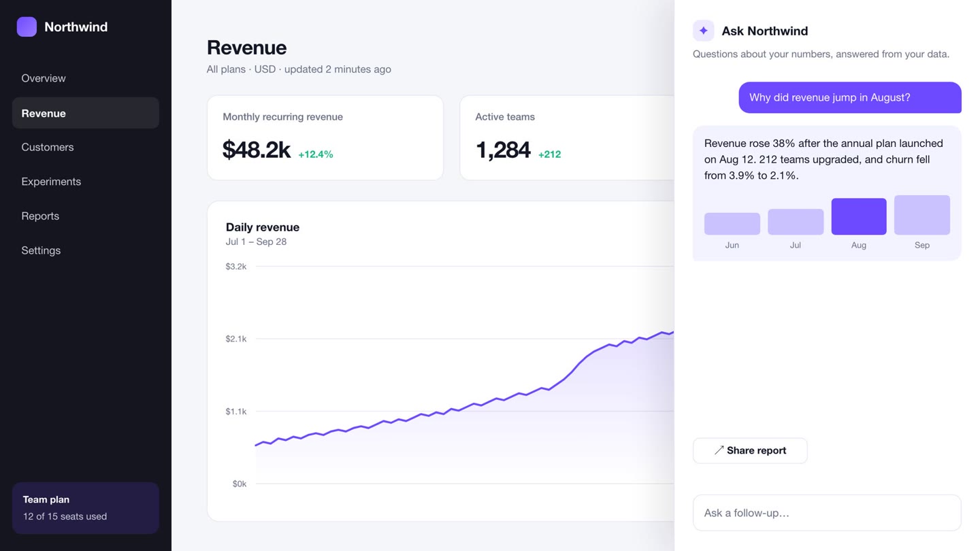Click the Ask Northwind sparkle icon
The height and width of the screenshot is (551, 980).
pos(703,31)
